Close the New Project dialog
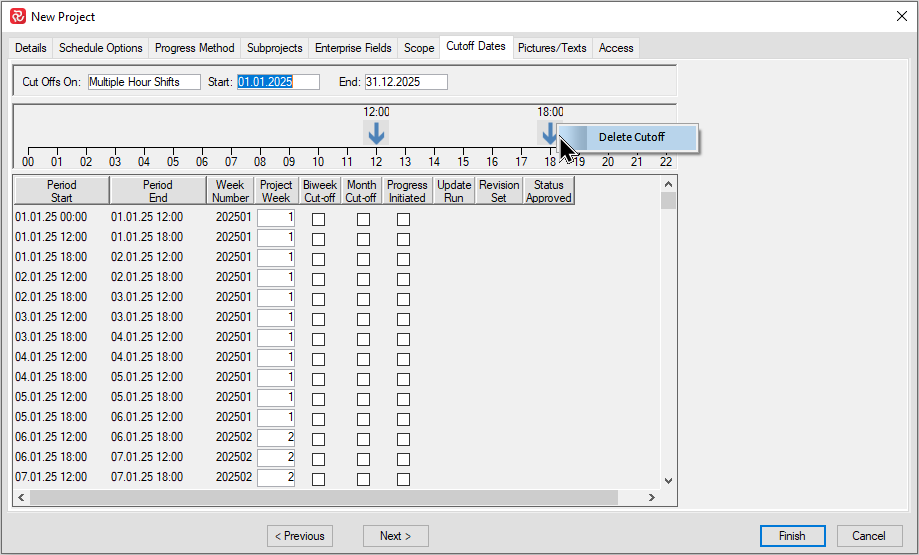 tap(902, 16)
